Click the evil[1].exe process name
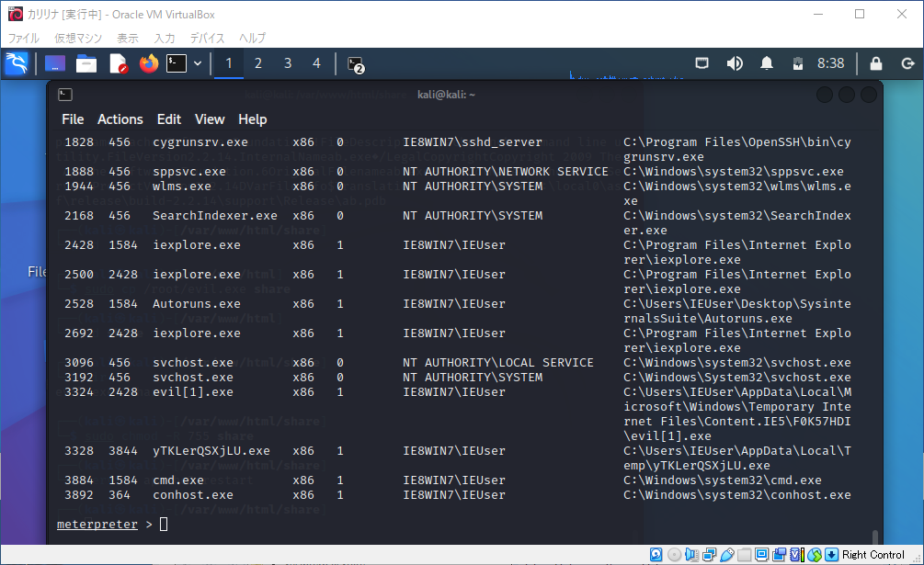924x565 pixels. coord(193,392)
